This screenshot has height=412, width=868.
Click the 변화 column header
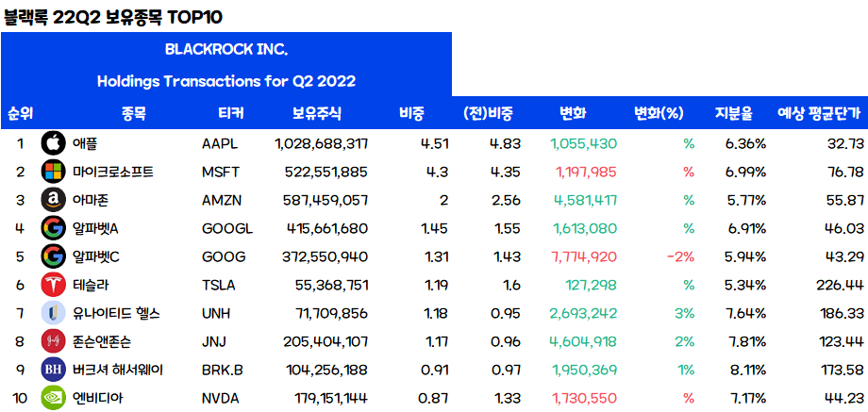point(573,114)
